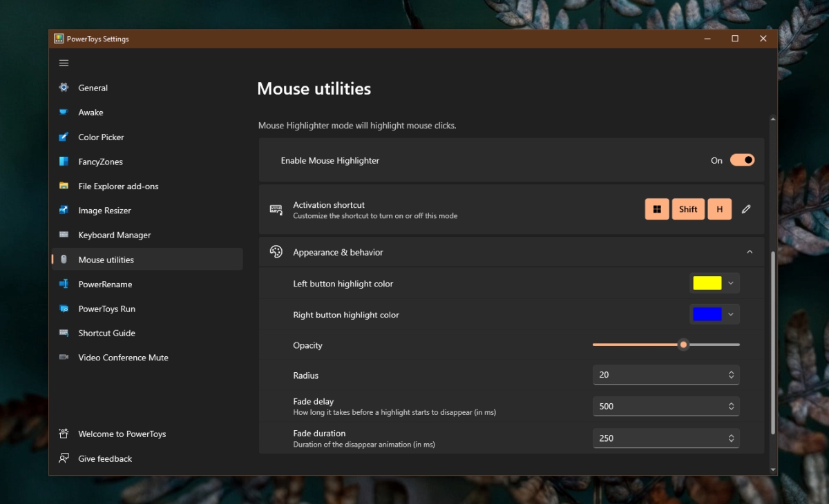The height and width of the screenshot is (504, 829).
Task: Click the scrollbar up arrow
Action: (773, 119)
